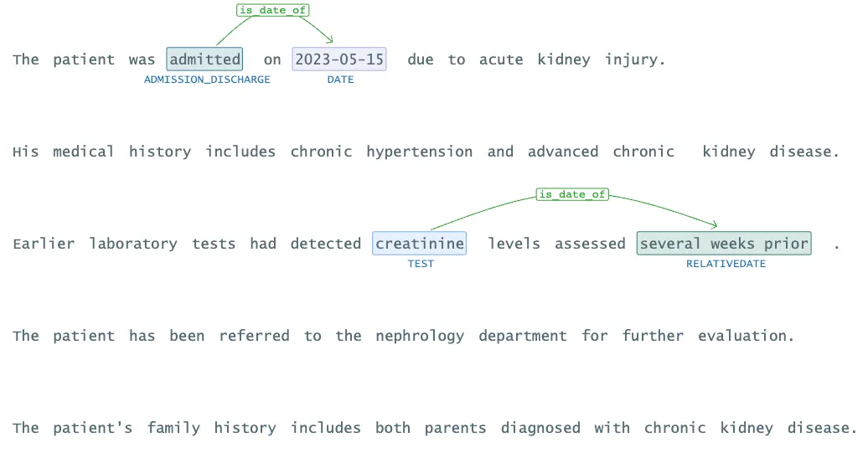Click the highlighted 'admitted' entity
This screenshot has width=868, height=458.
click(204, 59)
